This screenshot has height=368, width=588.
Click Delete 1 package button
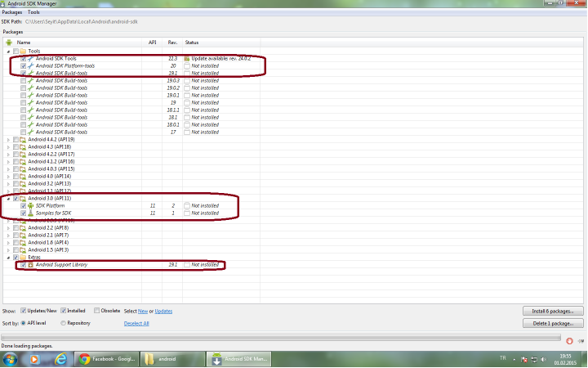[x=553, y=323]
